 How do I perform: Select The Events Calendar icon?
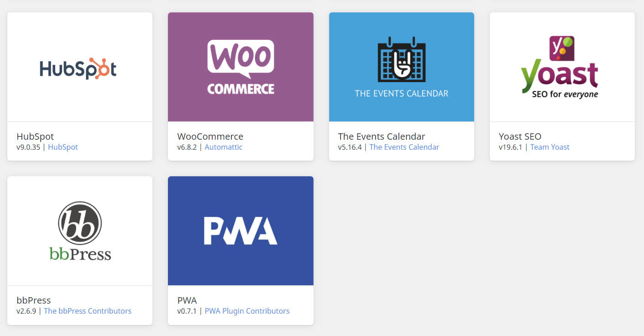402,67
